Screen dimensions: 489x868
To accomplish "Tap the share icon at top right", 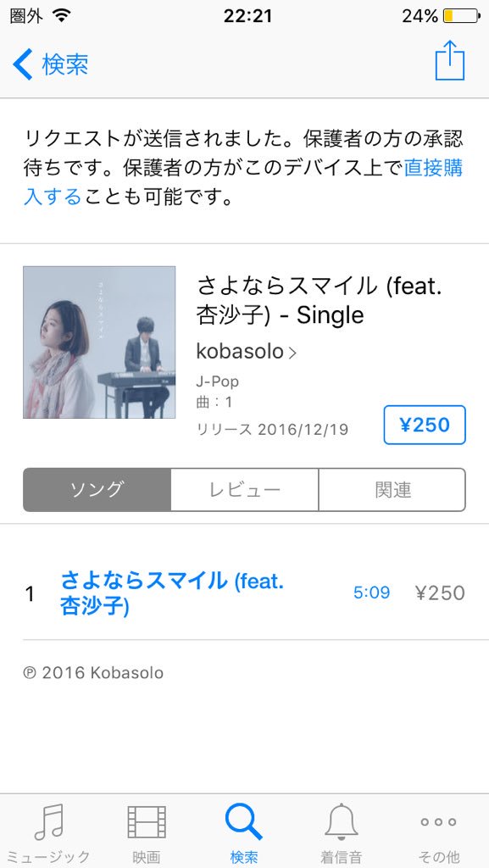I will [450, 61].
